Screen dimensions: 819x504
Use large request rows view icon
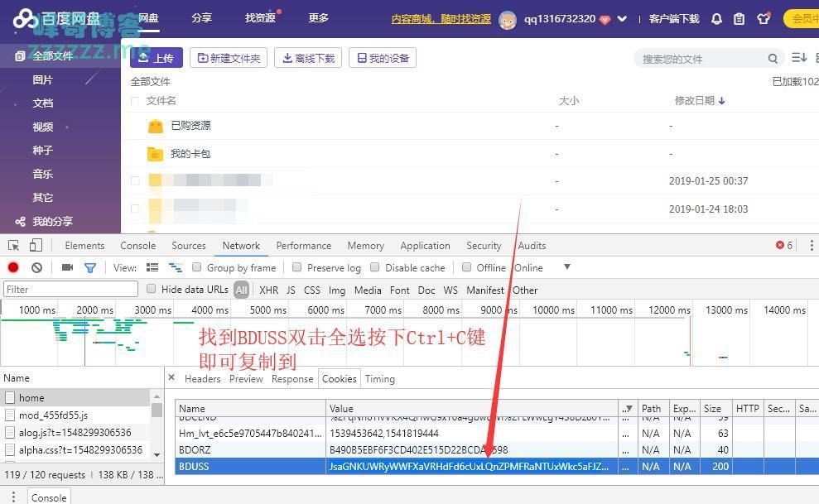coord(152,267)
